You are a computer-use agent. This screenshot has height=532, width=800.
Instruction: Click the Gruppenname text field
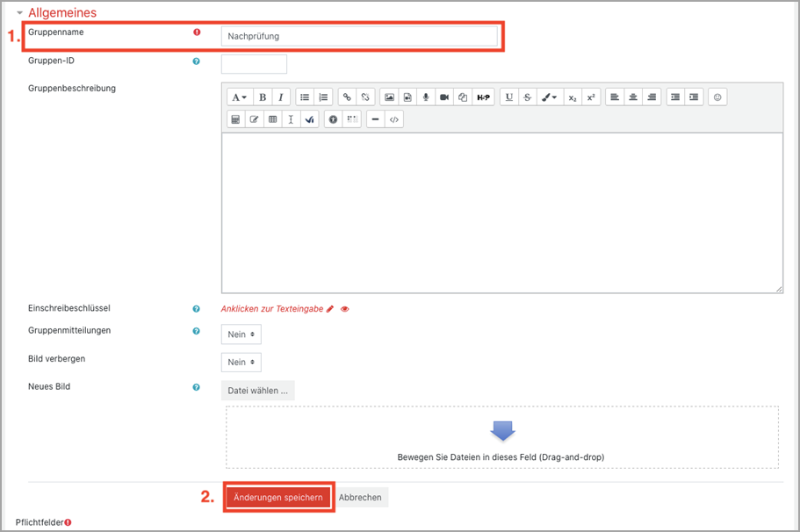click(x=359, y=36)
